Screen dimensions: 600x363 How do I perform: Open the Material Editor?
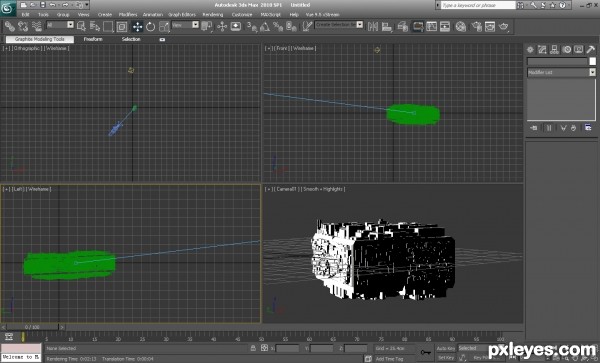coord(461,26)
